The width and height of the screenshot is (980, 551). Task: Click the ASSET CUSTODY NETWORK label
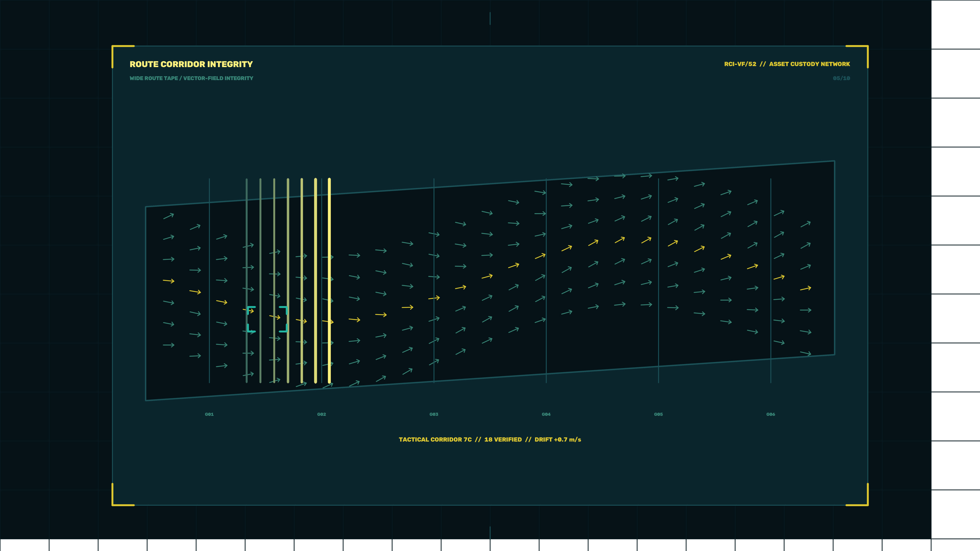809,64
